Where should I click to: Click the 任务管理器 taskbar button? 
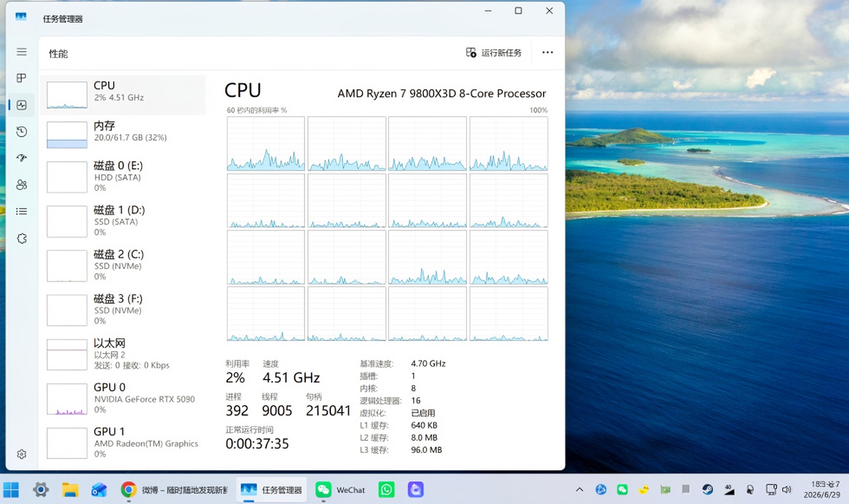[271, 490]
